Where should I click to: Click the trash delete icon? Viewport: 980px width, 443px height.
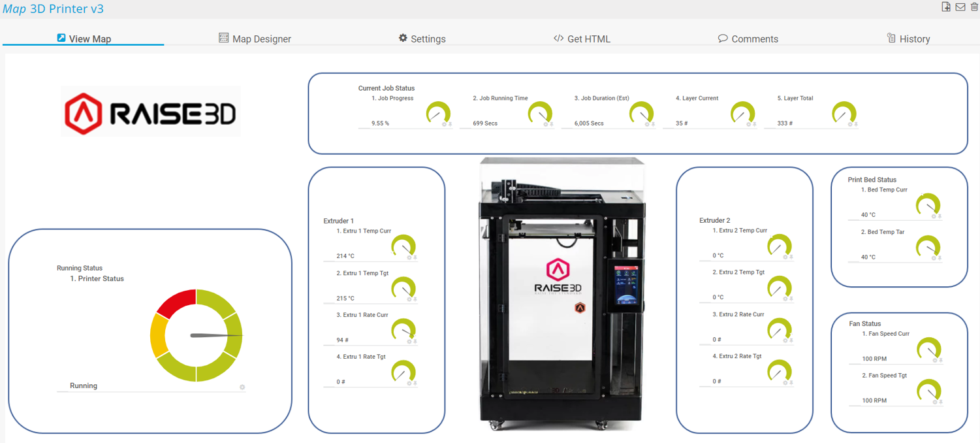pos(974,7)
